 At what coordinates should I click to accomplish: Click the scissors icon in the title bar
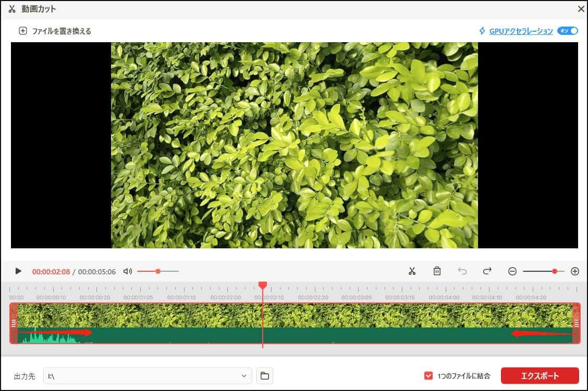coord(12,9)
